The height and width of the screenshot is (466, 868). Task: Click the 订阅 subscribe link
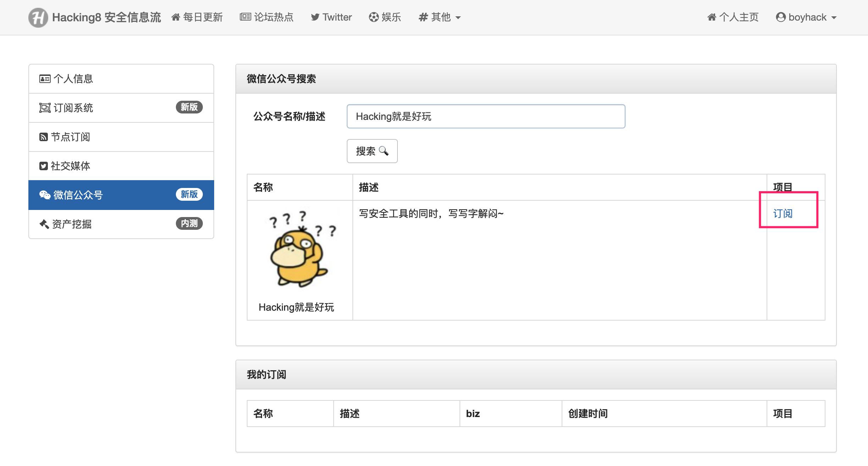point(783,213)
